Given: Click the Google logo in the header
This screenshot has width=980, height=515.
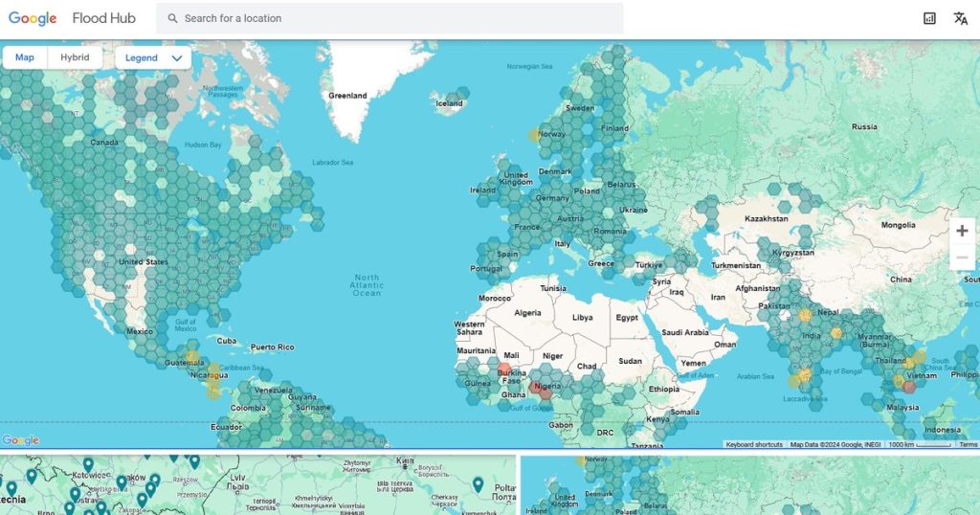Looking at the screenshot, I should [x=33, y=19].
